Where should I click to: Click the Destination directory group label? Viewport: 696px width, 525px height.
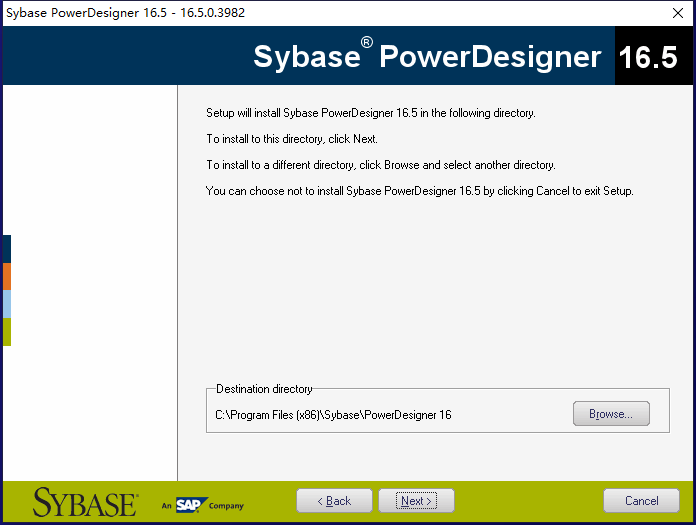coord(264,389)
